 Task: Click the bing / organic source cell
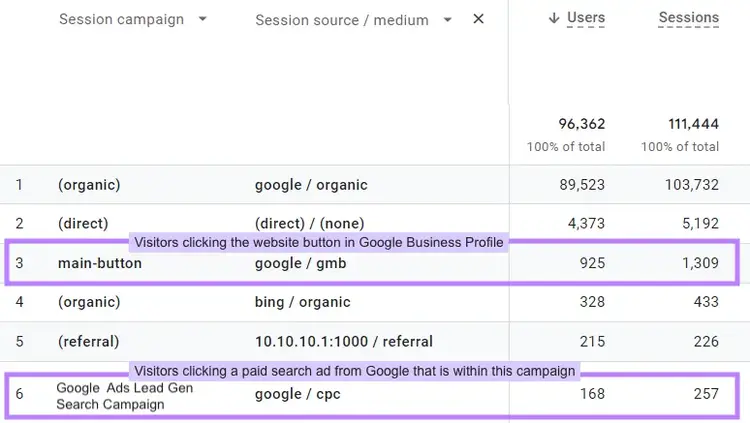[302, 302]
